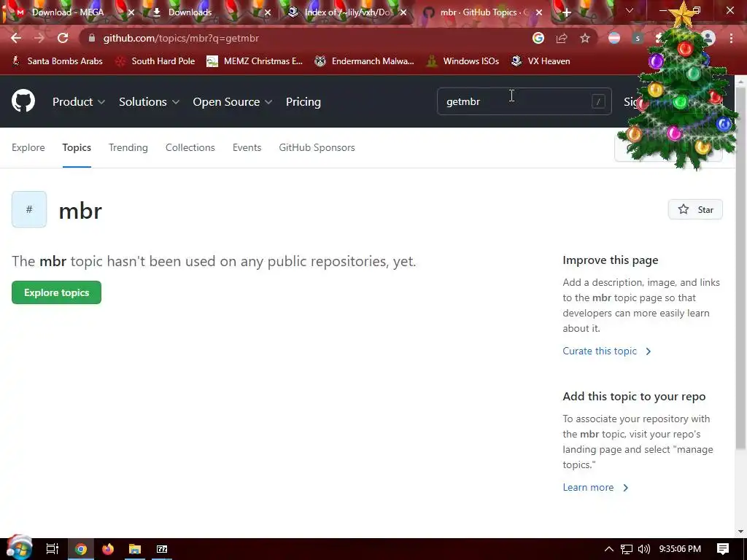Image resolution: width=747 pixels, height=560 pixels.
Task: Close the Downloads tab
Action: tap(267, 12)
